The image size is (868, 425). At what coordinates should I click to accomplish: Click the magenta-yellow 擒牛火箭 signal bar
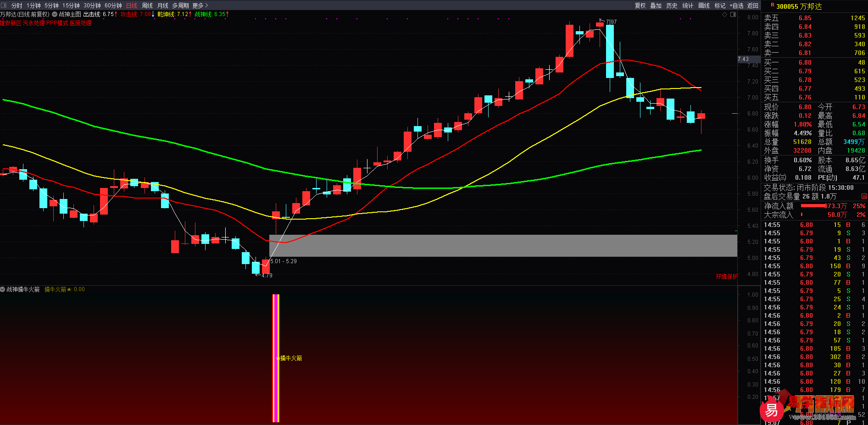(276, 358)
